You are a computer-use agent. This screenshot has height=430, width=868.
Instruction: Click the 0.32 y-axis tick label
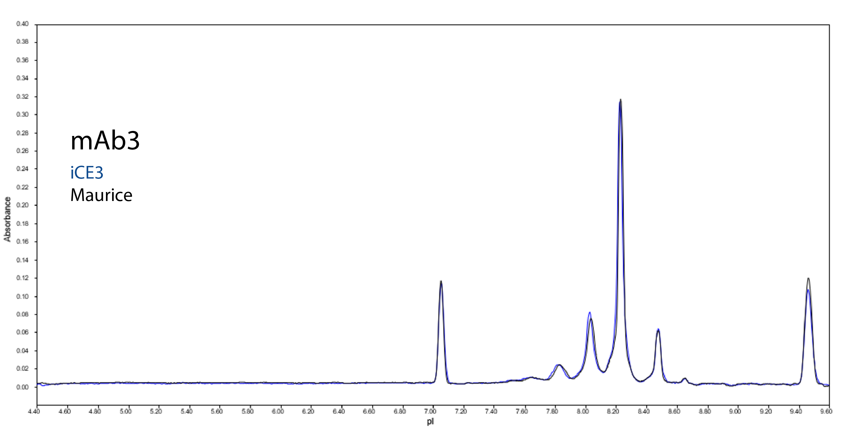click(x=23, y=97)
